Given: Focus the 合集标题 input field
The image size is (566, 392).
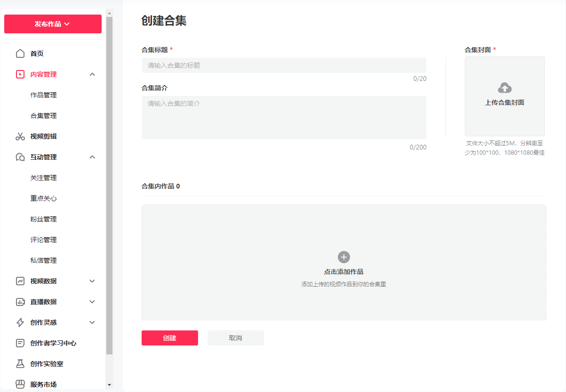Looking at the screenshot, I should pos(284,65).
